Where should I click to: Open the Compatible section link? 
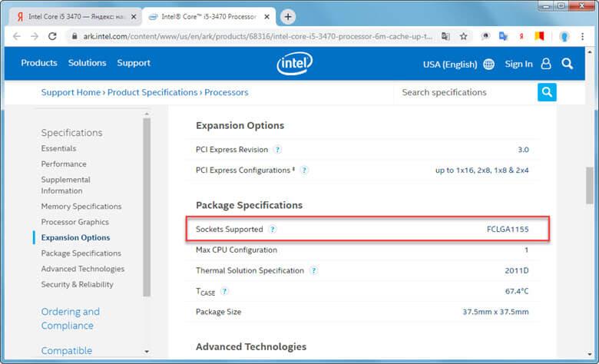pyautogui.click(x=67, y=350)
